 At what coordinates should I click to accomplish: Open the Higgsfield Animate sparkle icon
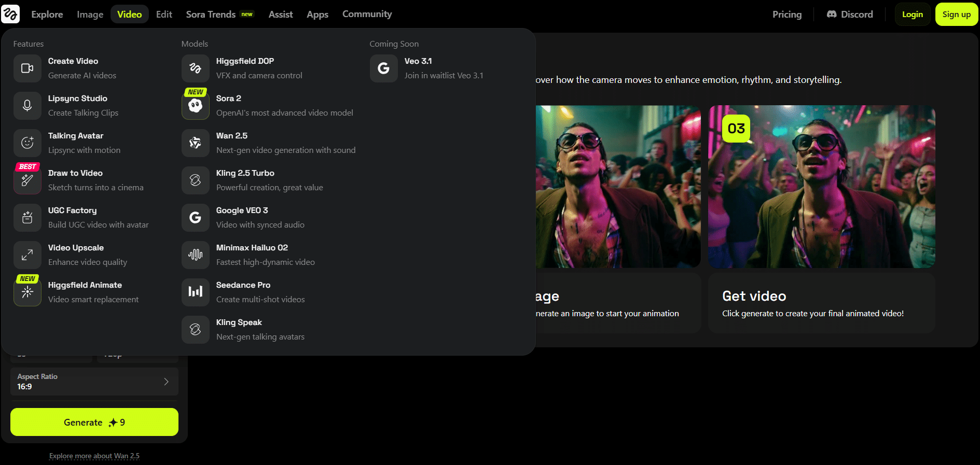pos(27,292)
